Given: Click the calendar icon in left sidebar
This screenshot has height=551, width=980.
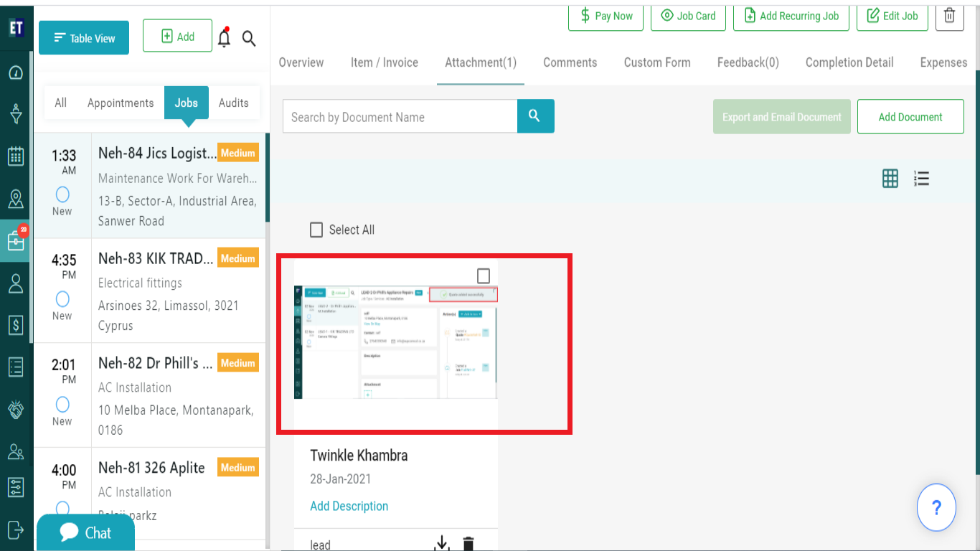Looking at the screenshot, I should (x=16, y=156).
